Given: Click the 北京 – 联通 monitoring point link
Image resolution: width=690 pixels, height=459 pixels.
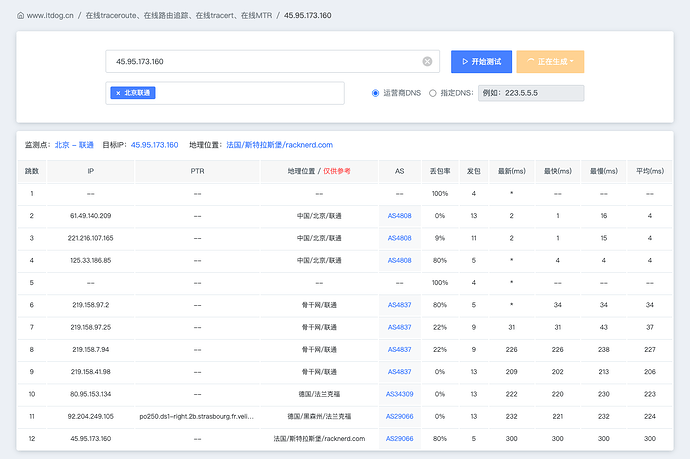Looking at the screenshot, I should pos(74,145).
